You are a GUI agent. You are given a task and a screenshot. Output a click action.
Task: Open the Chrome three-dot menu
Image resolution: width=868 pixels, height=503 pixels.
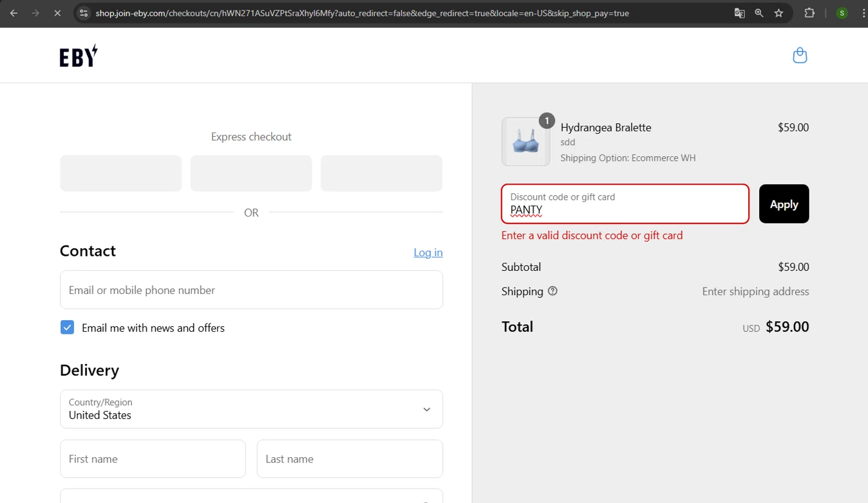863,13
